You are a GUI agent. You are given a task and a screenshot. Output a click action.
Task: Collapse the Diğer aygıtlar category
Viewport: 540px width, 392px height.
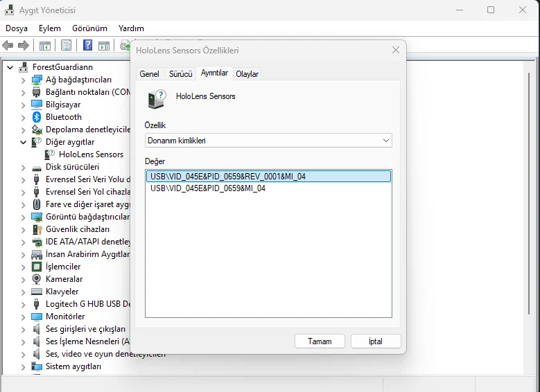(x=23, y=142)
